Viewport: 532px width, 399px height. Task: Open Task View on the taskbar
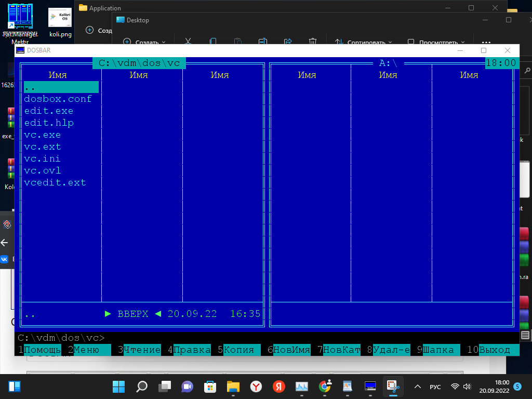pos(165,387)
